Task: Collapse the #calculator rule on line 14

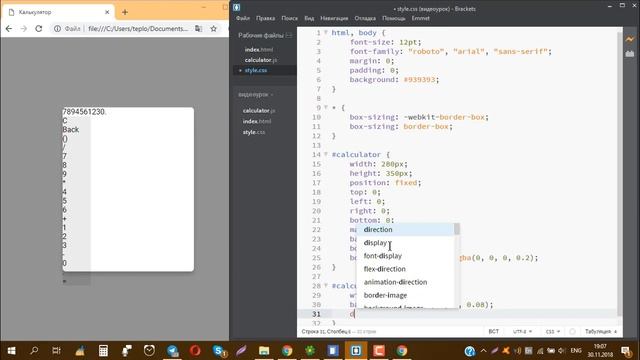Action: coord(326,154)
